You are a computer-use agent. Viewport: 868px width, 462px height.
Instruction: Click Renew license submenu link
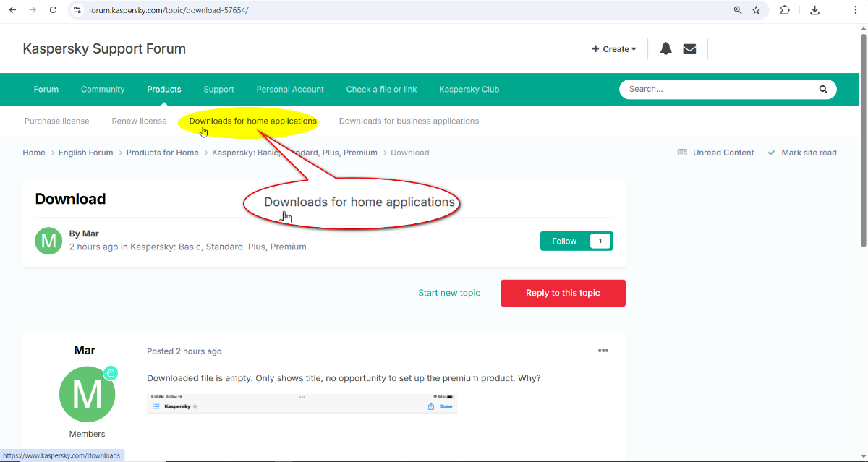click(x=139, y=121)
